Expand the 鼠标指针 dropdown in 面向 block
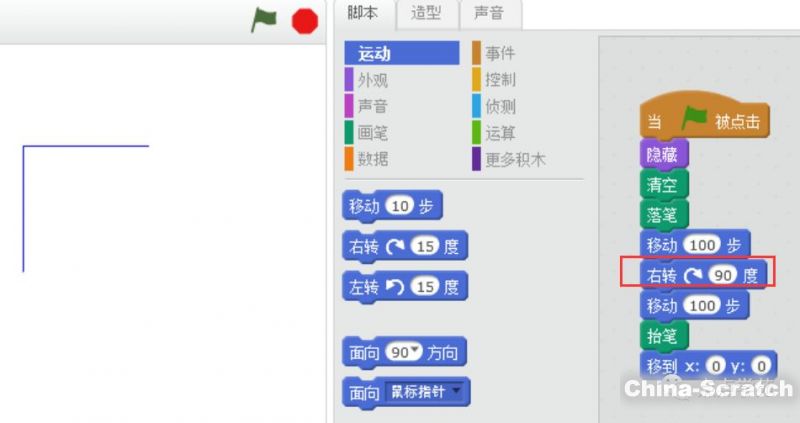This screenshot has width=800, height=423. (x=458, y=393)
